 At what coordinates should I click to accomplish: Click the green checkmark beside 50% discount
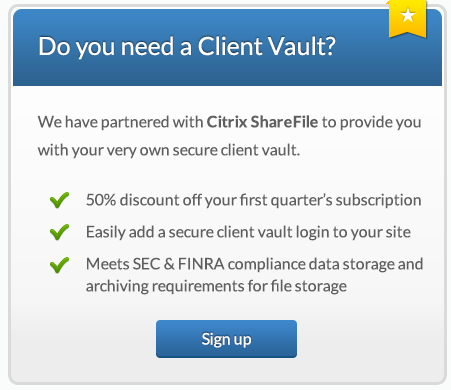[x=59, y=200]
